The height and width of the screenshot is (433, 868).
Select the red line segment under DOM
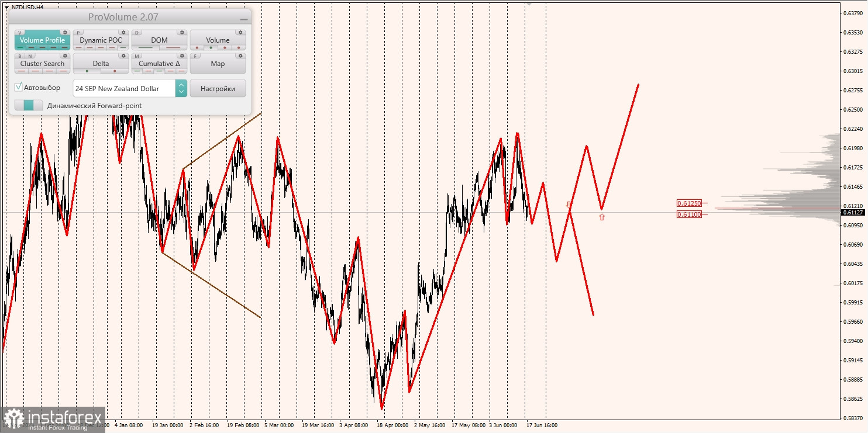pos(173,48)
